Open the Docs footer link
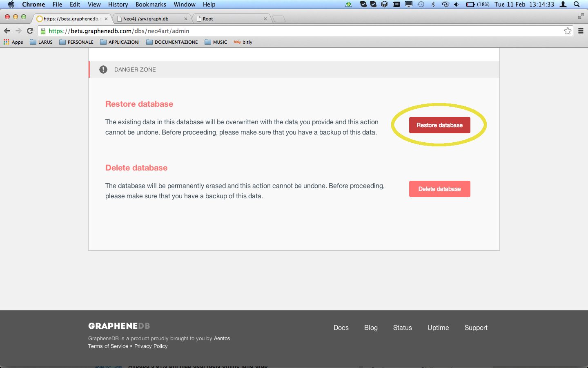 pyautogui.click(x=341, y=328)
